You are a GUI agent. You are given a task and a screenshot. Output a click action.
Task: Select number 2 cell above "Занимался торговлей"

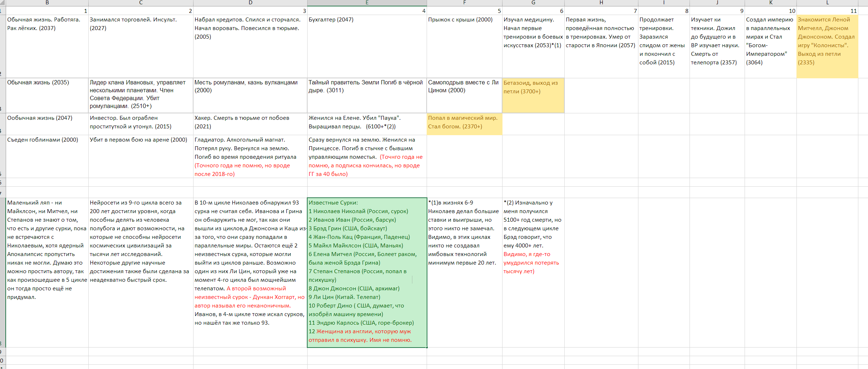(x=141, y=11)
